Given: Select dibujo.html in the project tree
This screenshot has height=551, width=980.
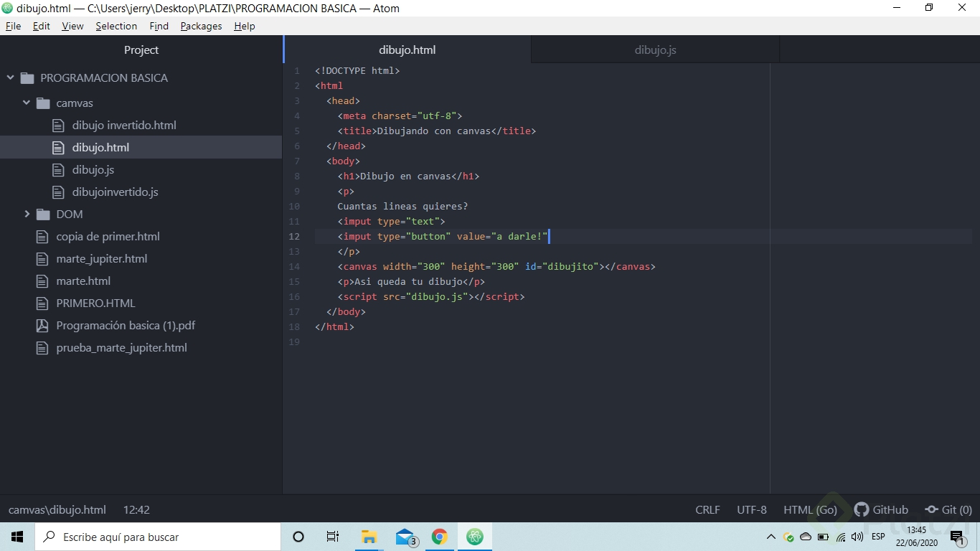Looking at the screenshot, I should pyautogui.click(x=100, y=147).
